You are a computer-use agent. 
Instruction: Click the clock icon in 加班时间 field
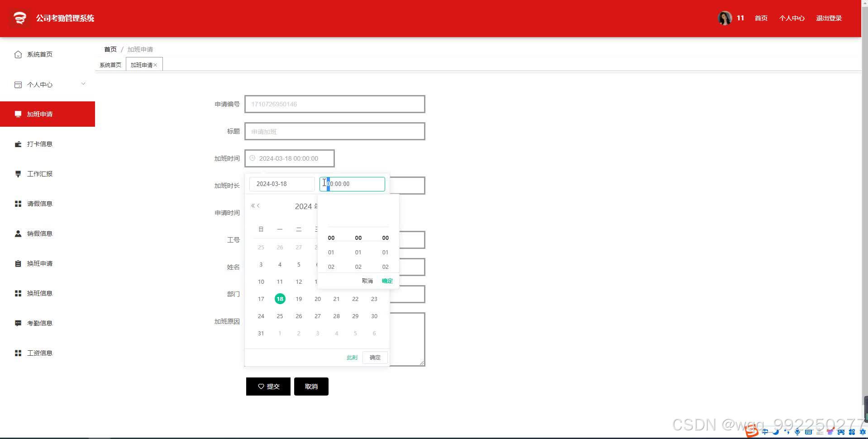tap(253, 158)
